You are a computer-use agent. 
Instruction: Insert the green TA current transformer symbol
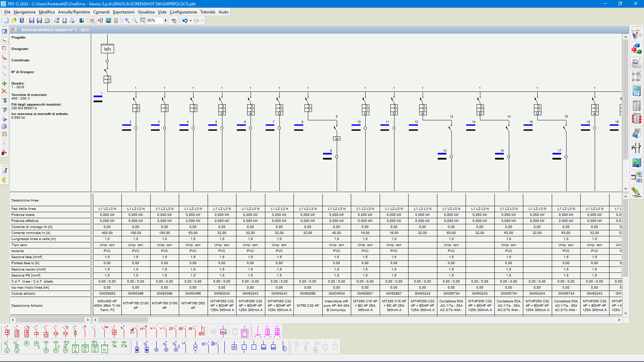[114, 345]
